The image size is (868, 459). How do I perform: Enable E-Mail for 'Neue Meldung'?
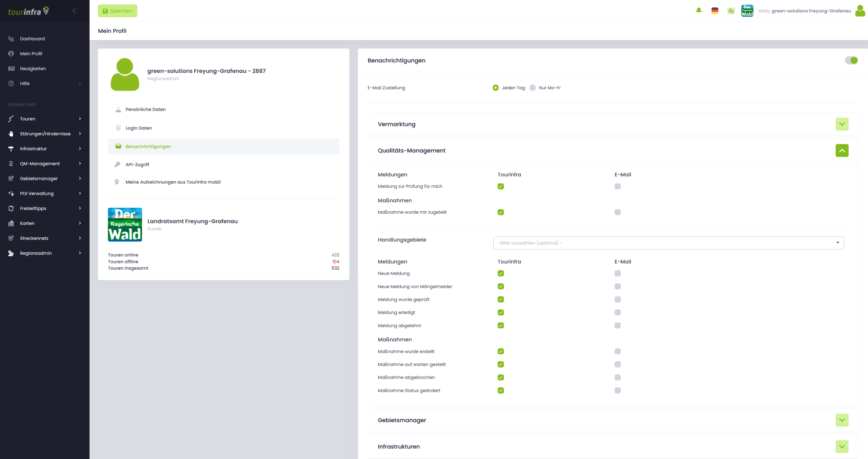point(617,273)
